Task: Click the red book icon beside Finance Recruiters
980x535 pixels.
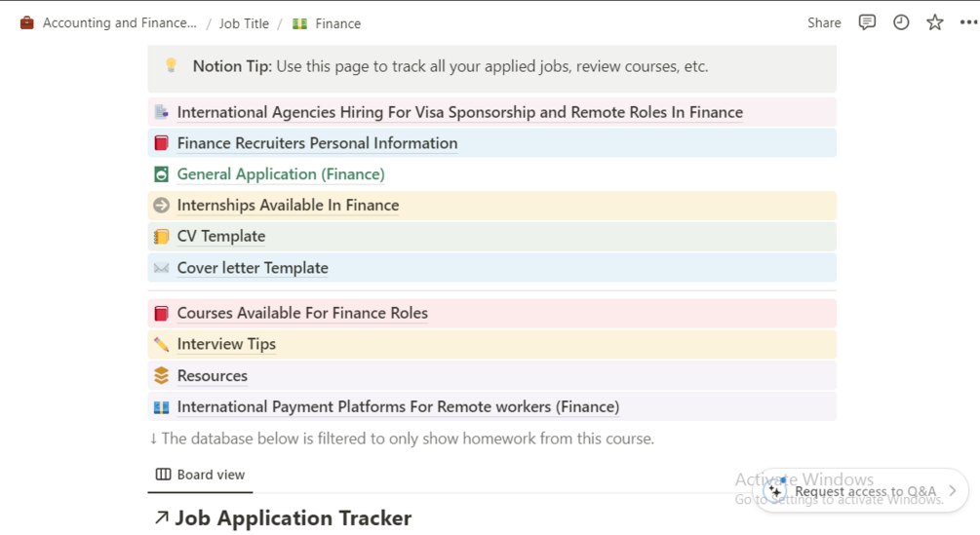Action: [162, 143]
